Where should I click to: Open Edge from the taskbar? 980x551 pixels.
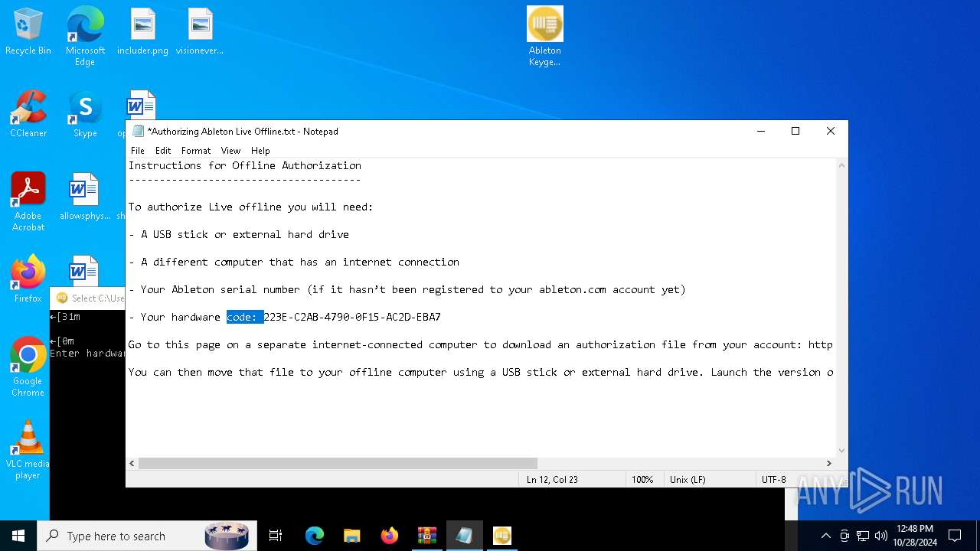[x=315, y=536]
